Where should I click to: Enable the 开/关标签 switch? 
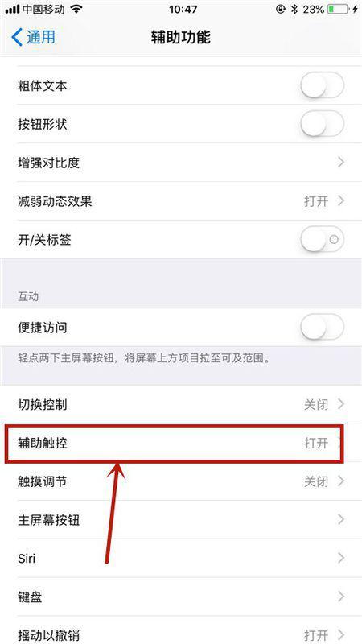[323, 239]
